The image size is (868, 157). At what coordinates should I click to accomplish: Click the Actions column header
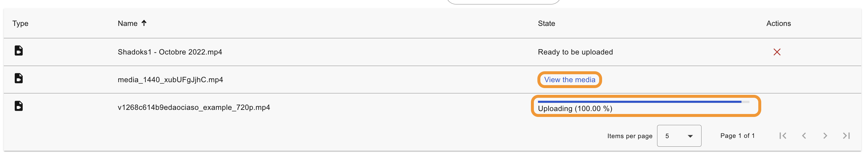778,23
